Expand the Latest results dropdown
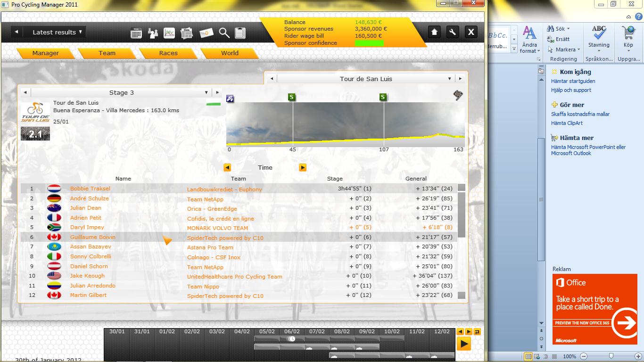The height and width of the screenshot is (362, 644). (x=57, y=32)
